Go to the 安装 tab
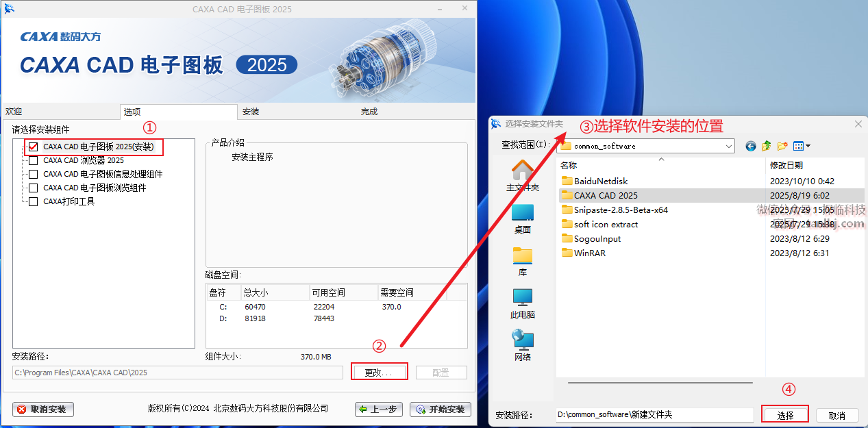The image size is (868, 428). point(297,112)
